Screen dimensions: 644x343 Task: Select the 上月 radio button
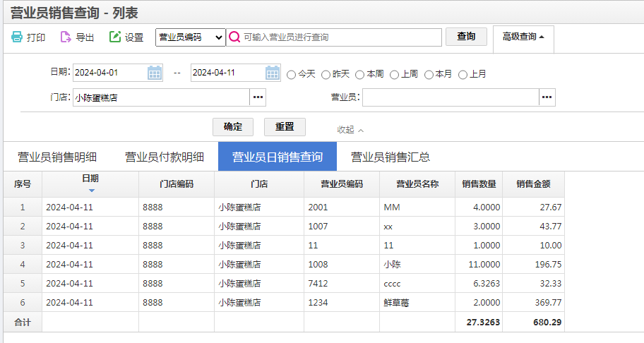point(463,75)
